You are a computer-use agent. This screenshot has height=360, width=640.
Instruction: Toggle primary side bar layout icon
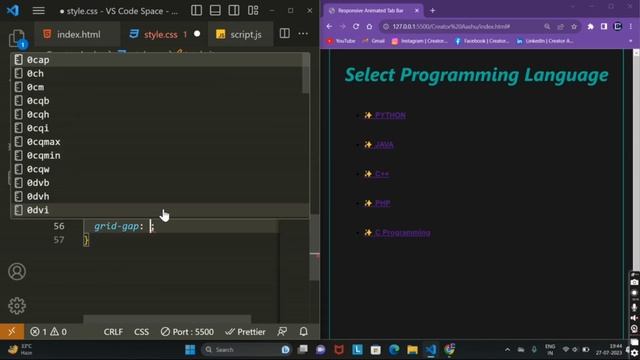[x=196, y=11]
